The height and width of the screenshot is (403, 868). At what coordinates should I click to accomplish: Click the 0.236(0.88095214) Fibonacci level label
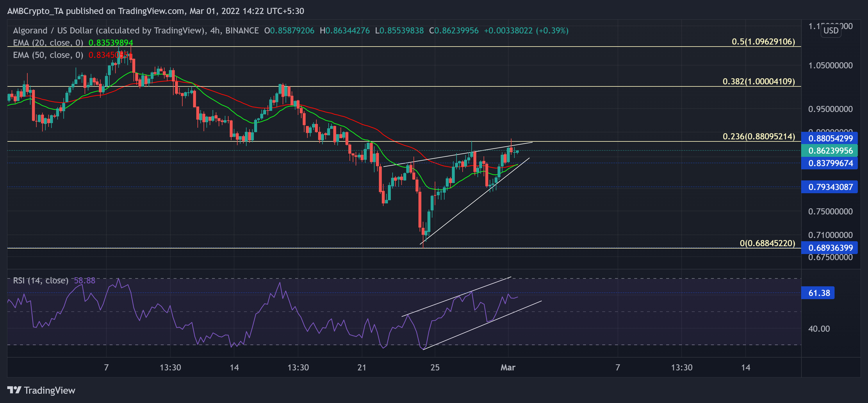coord(759,136)
